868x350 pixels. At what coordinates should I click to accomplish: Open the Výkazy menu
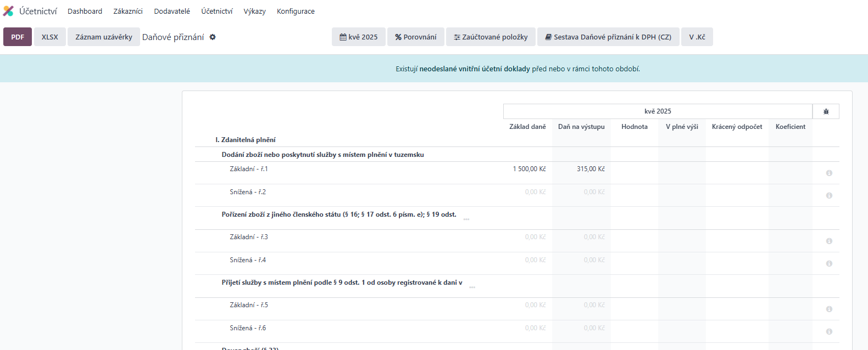click(254, 12)
